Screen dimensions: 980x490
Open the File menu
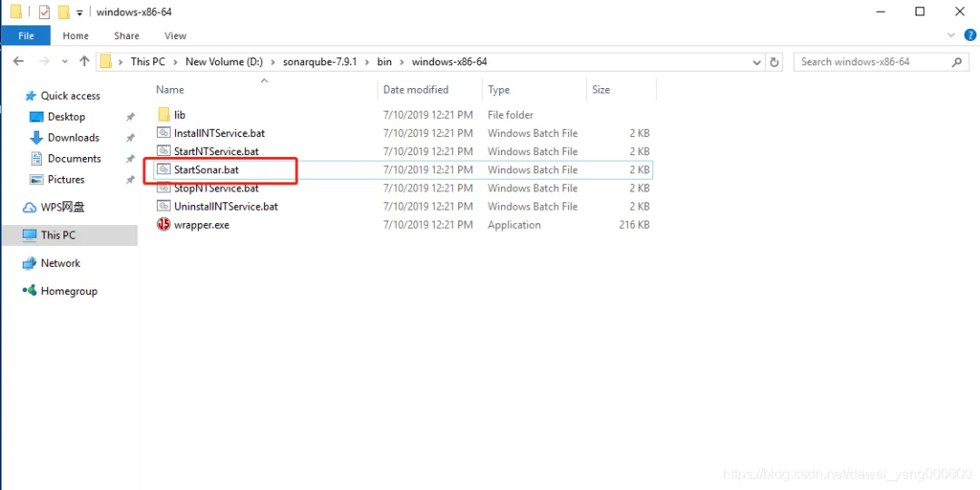pyautogui.click(x=25, y=35)
